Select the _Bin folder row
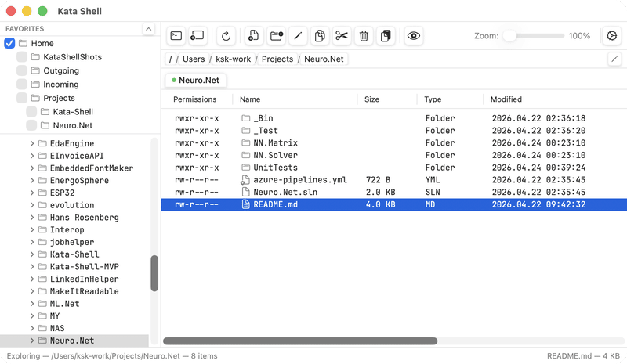 [394, 118]
